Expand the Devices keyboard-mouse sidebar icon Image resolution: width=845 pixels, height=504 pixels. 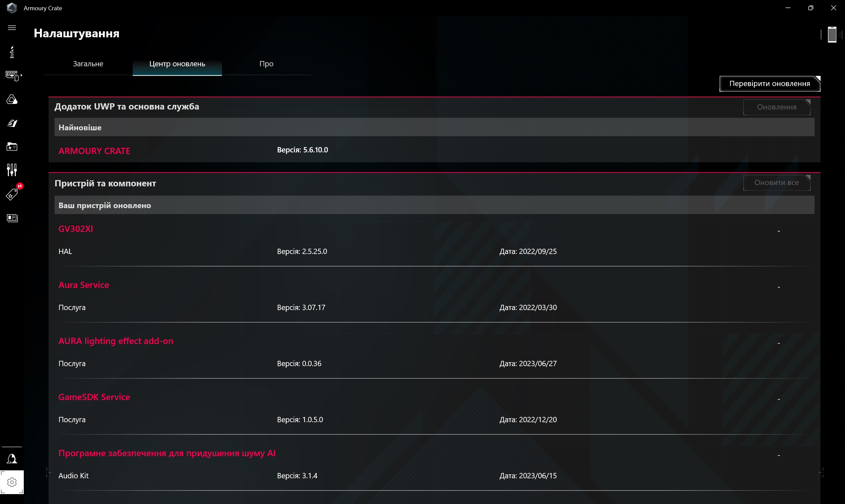12,76
